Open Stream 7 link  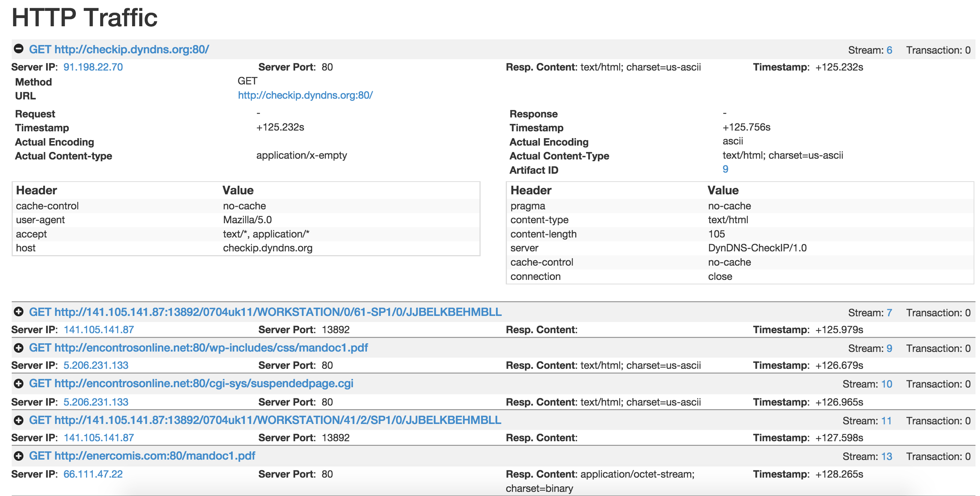(889, 313)
